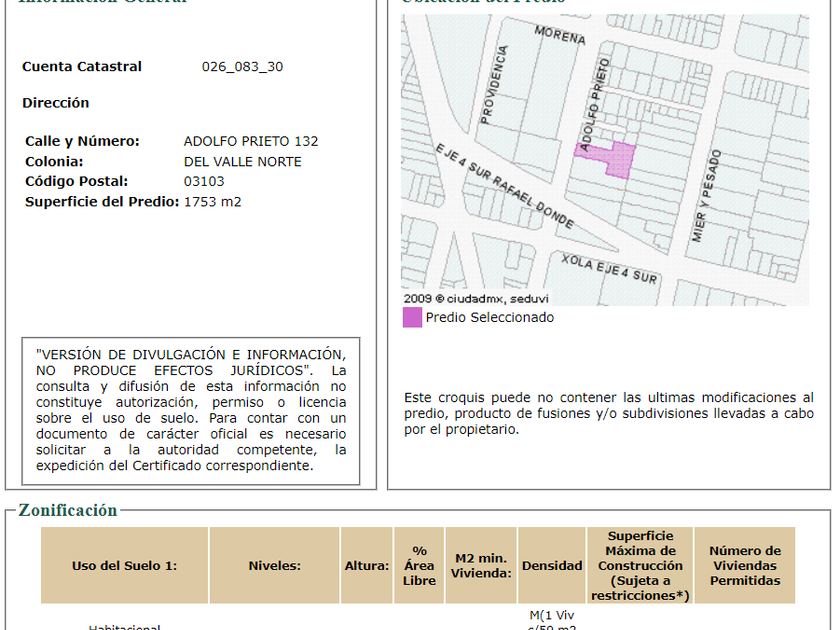The image size is (840, 630).
Task: Click the % Área Libre column header
Action: (419, 565)
